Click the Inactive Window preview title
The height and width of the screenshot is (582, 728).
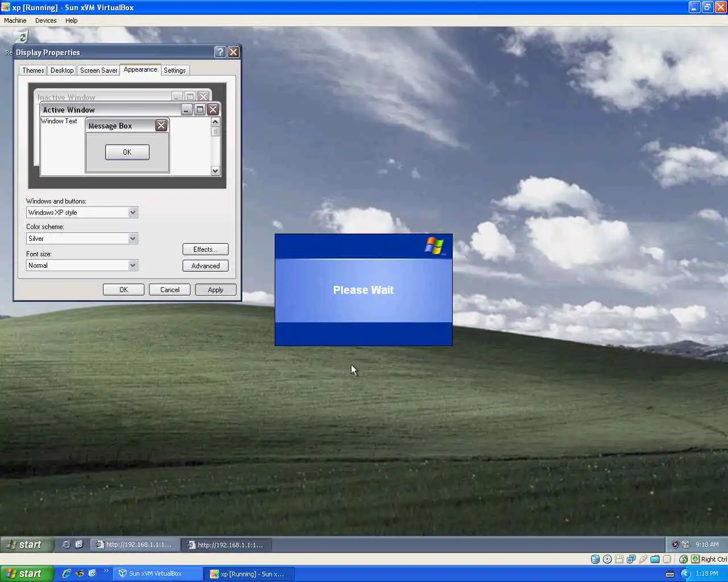66,97
